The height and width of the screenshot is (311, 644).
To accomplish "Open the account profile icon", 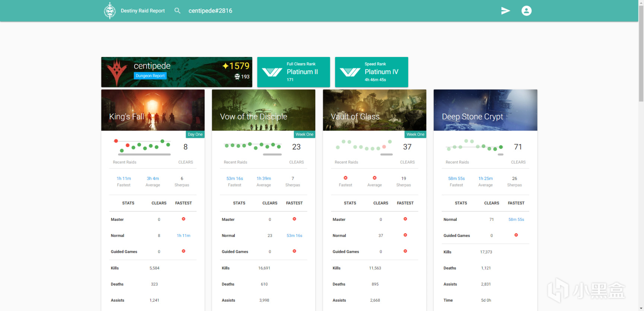I will 526,10.
